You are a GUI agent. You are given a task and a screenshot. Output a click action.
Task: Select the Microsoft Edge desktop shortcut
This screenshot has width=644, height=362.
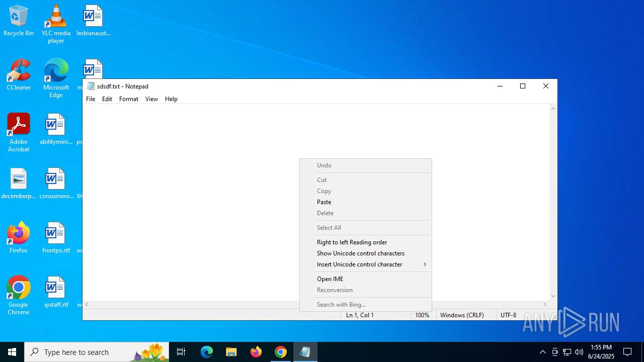56,78
